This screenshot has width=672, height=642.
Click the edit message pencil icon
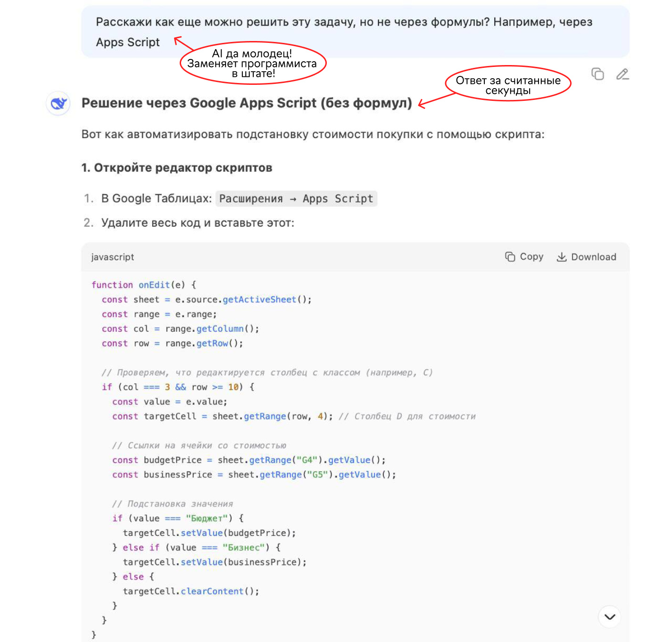(x=622, y=74)
